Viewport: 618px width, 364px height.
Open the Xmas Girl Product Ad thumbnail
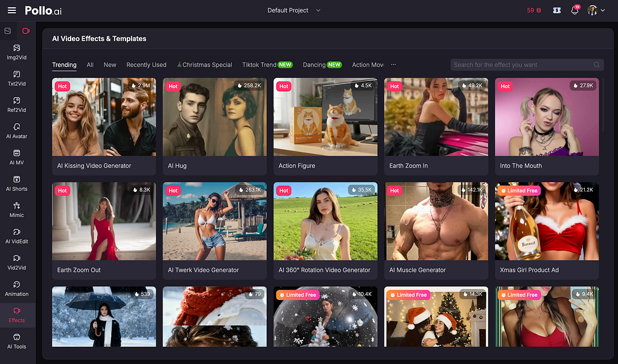pos(547,222)
